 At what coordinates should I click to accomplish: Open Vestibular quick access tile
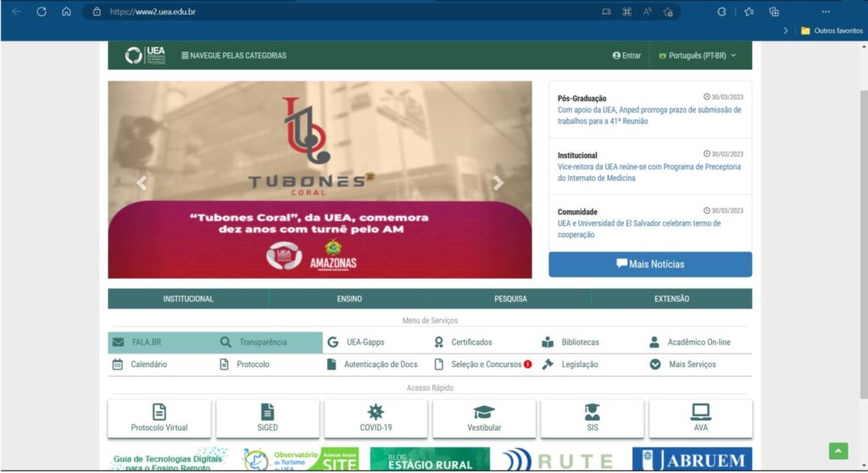(x=484, y=419)
